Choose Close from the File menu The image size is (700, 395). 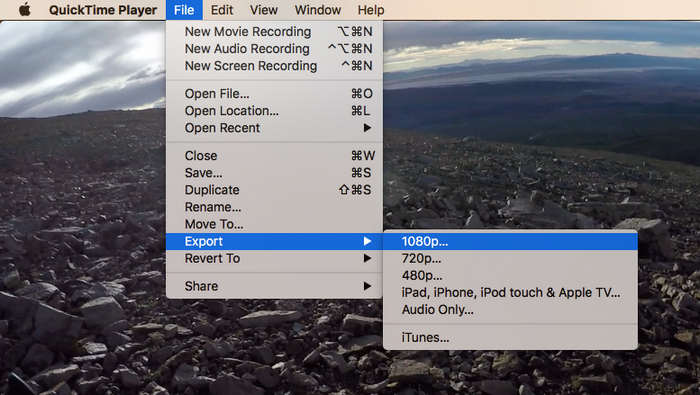[x=274, y=156]
